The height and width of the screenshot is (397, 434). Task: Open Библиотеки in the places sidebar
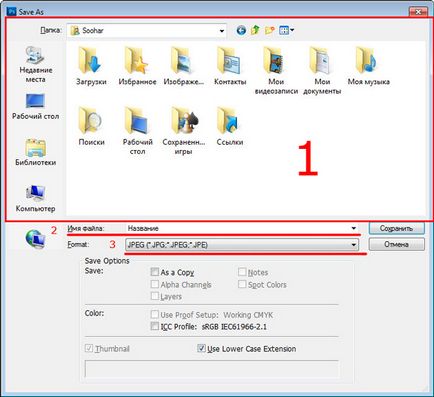coord(35,152)
